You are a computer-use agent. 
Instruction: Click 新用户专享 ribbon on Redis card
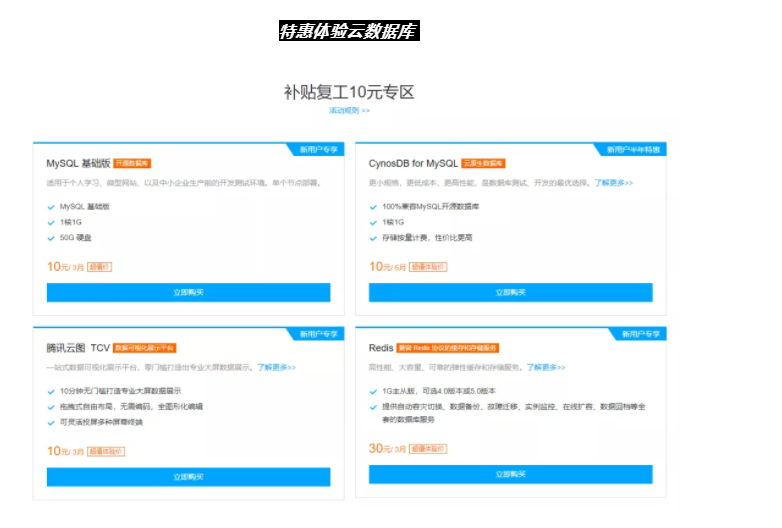point(640,334)
